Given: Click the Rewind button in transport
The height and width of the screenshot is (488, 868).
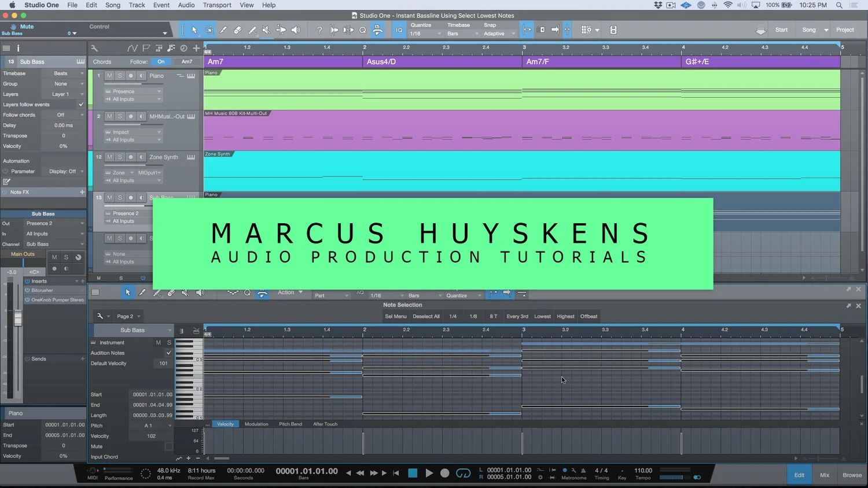Looking at the screenshot, I should point(360,473).
